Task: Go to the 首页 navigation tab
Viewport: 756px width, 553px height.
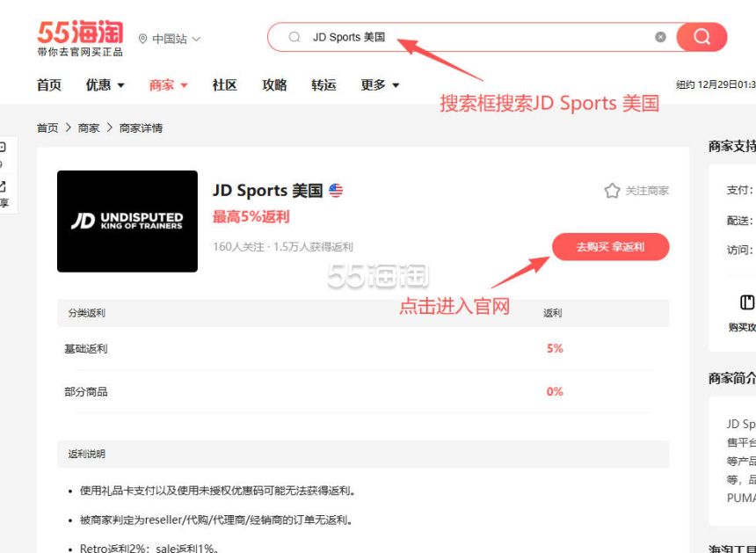Action: (49, 85)
